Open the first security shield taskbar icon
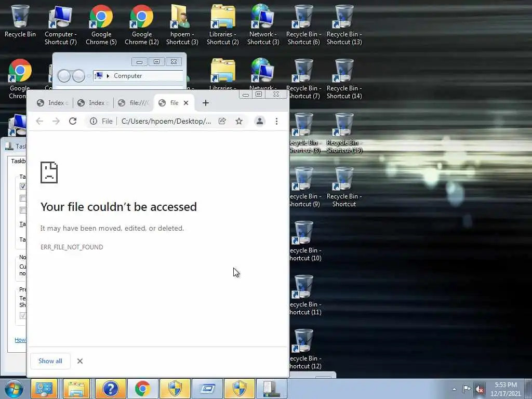The image size is (532, 399). click(175, 389)
